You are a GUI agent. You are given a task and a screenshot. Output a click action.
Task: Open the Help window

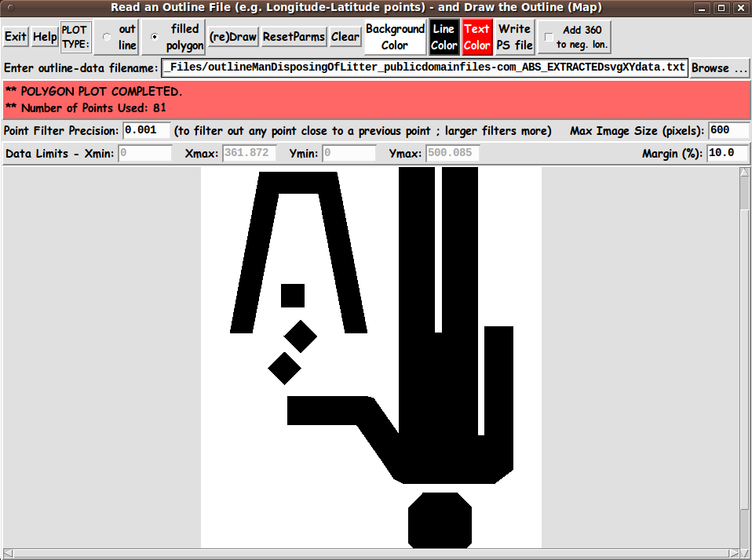(x=45, y=37)
